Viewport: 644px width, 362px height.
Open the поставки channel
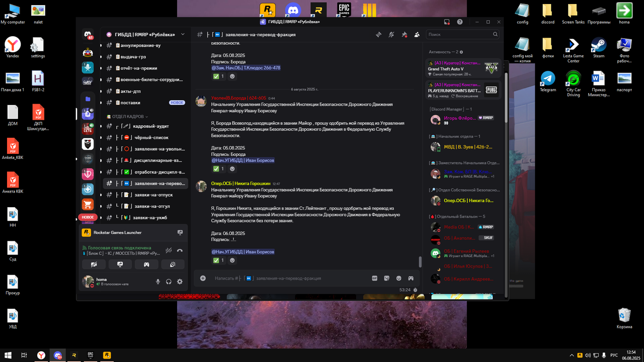pos(145,103)
